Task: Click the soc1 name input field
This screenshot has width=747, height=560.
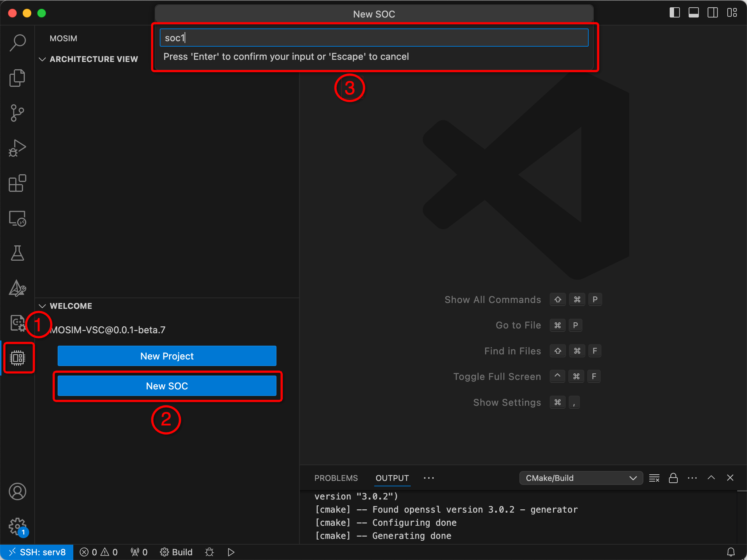Action: (x=374, y=38)
